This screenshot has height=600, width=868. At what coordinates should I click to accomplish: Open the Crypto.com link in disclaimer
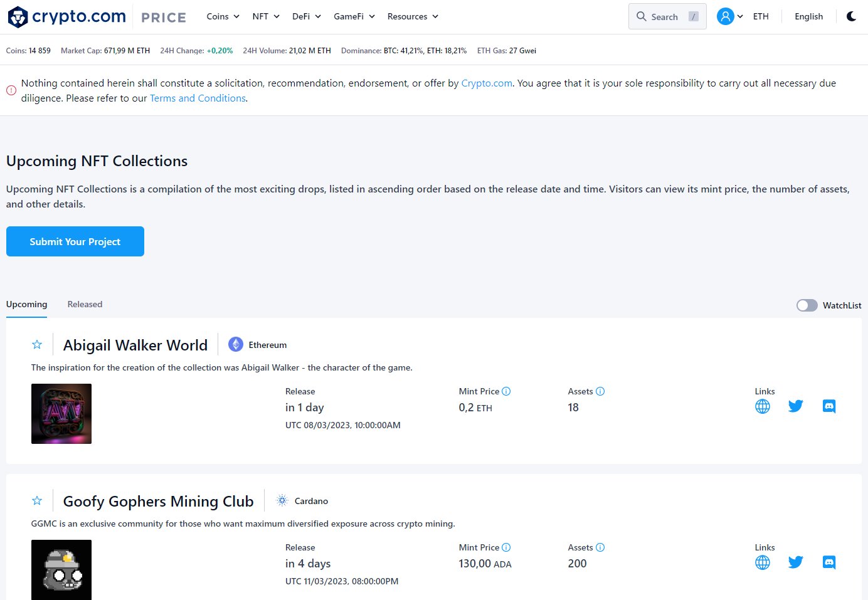(487, 83)
